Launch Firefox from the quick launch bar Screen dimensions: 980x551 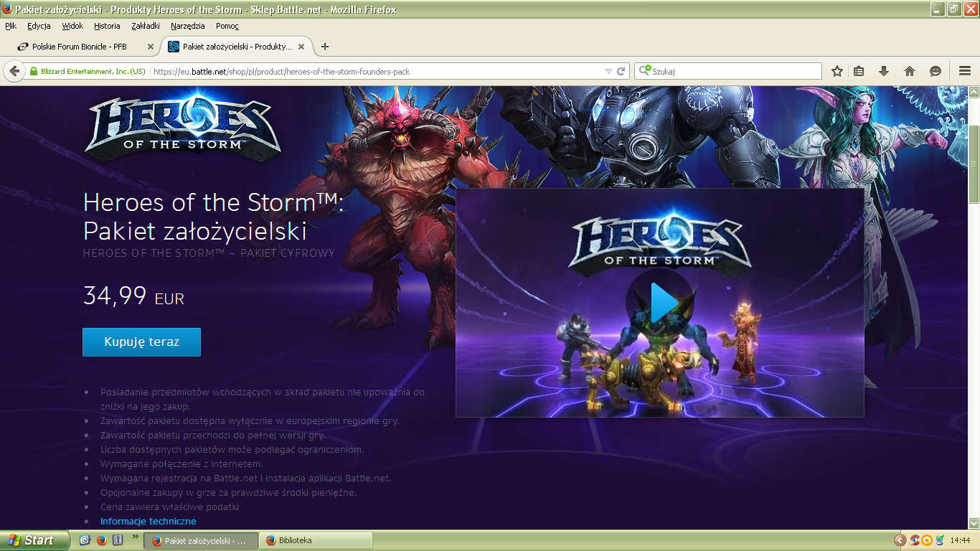pyautogui.click(x=101, y=540)
